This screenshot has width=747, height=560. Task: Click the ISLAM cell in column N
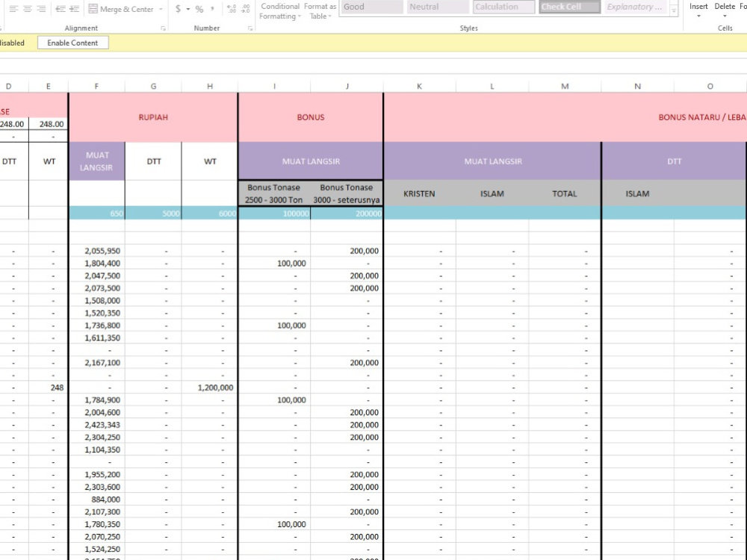[x=637, y=194]
